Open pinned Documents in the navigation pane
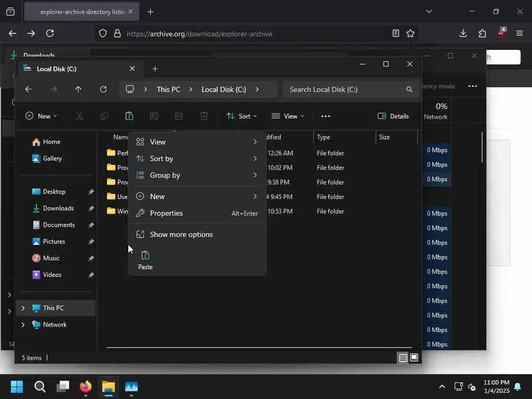The image size is (532, 399). pyautogui.click(x=56, y=225)
